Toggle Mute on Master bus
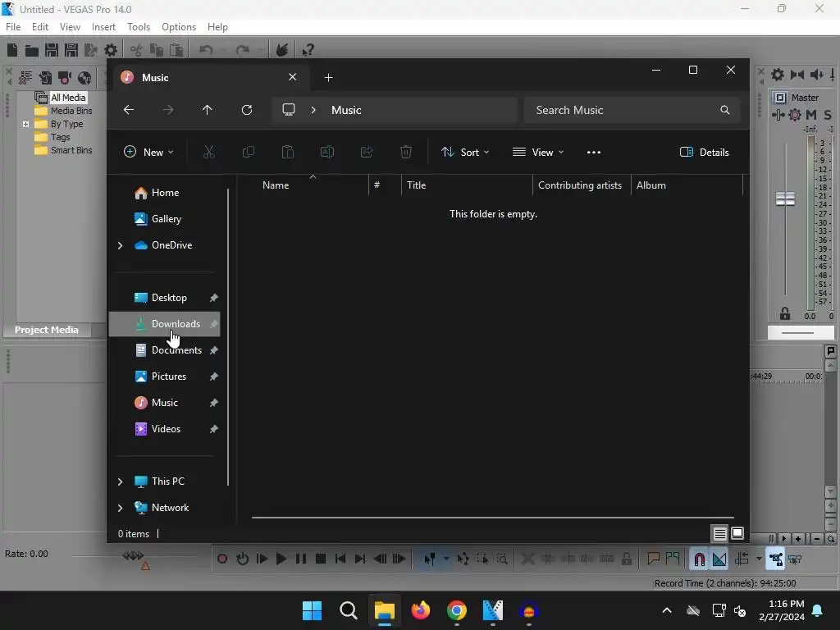840x630 pixels. [x=811, y=115]
